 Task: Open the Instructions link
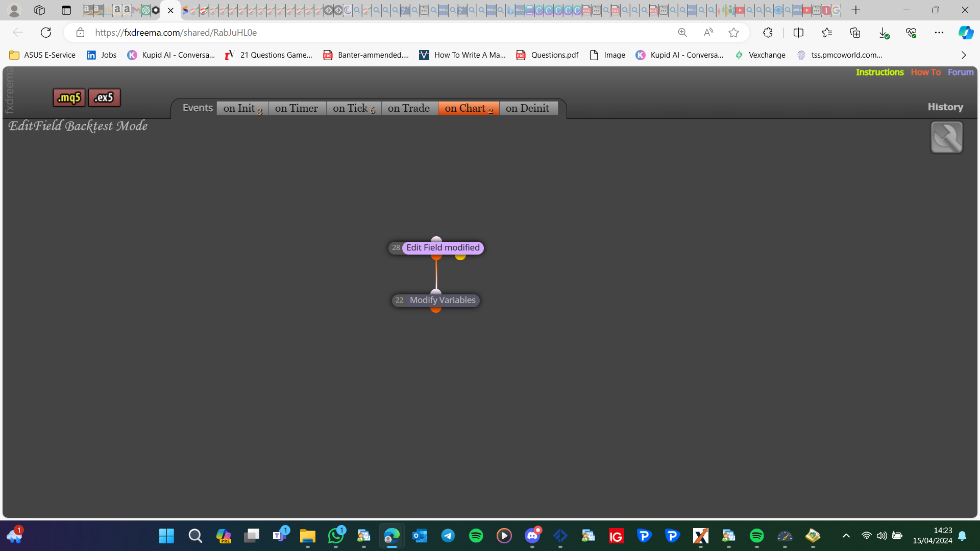879,72
